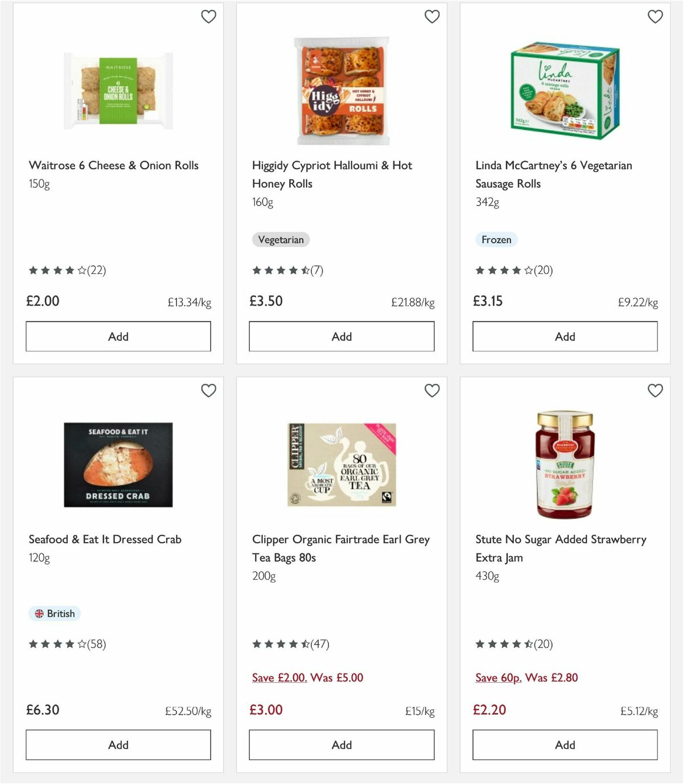Toggle the Frozen badge on Linda McCartney's rolls
683x784 pixels.
(x=496, y=240)
